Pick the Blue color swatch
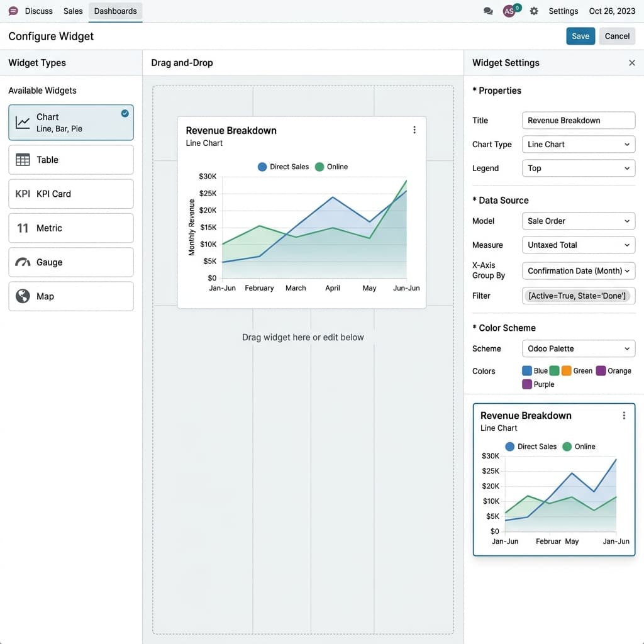Image resolution: width=644 pixels, height=644 pixels. point(527,371)
